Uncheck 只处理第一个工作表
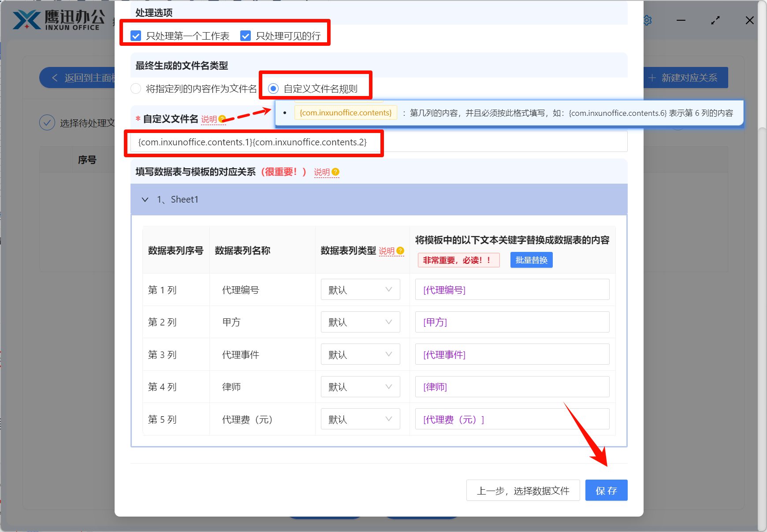 pyautogui.click(x=135, y=36)
